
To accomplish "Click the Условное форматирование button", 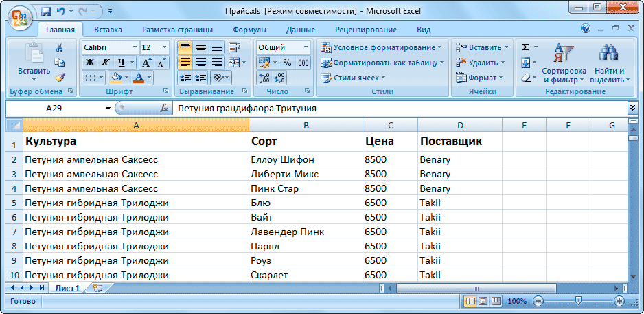I will coord(382,47).
